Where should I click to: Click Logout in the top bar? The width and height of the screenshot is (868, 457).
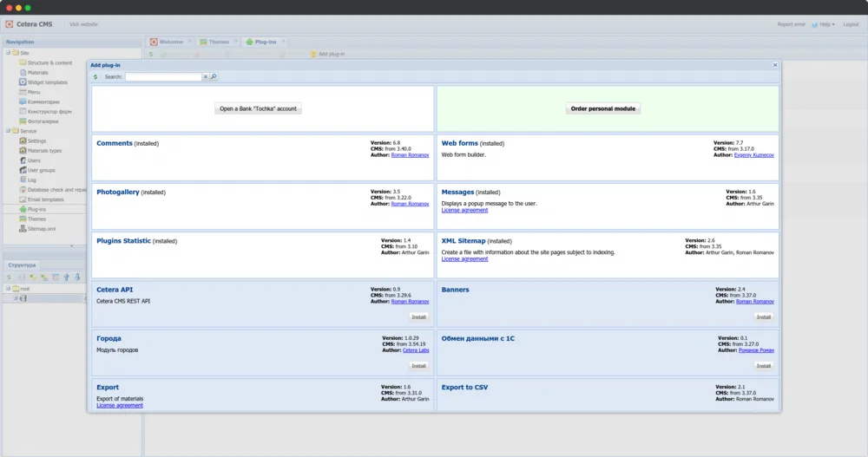(851, 24)
